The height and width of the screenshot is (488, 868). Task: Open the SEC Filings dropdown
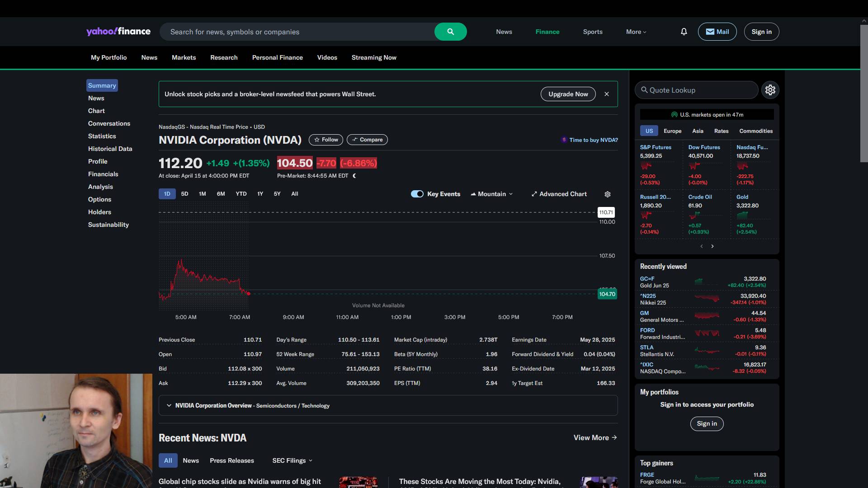(x=292, y=460)
